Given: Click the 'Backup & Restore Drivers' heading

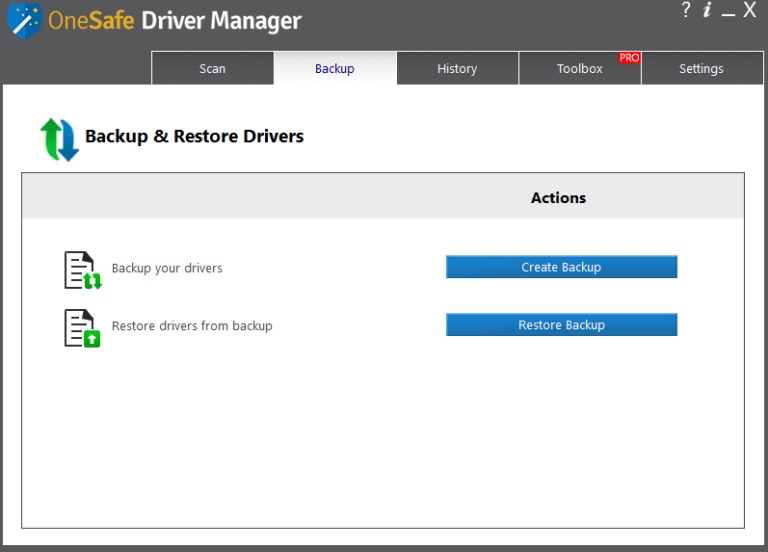Looking at the screenshot, I should 194,136.
